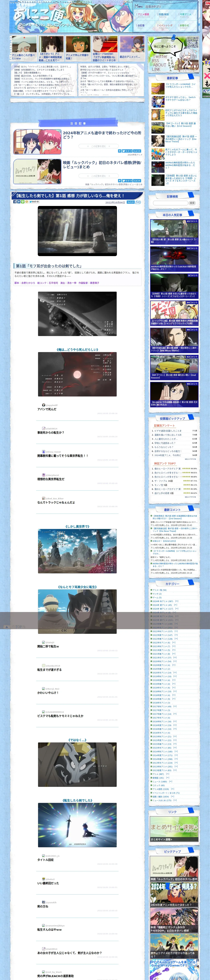Viewport: 210px width, 980px height.
Task: Open category ゲーム (5)
Action: pyautogui.click(x=157, y=597)
